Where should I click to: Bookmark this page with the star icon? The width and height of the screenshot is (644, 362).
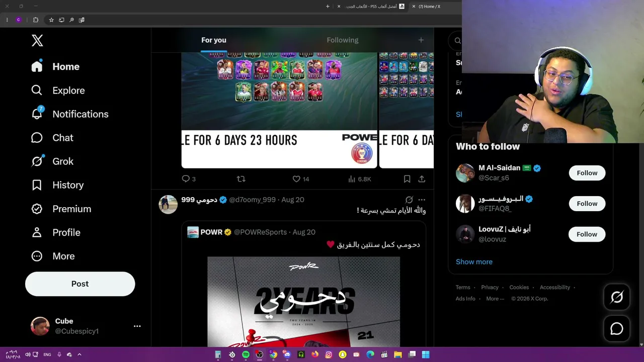(x=51, y=20)
